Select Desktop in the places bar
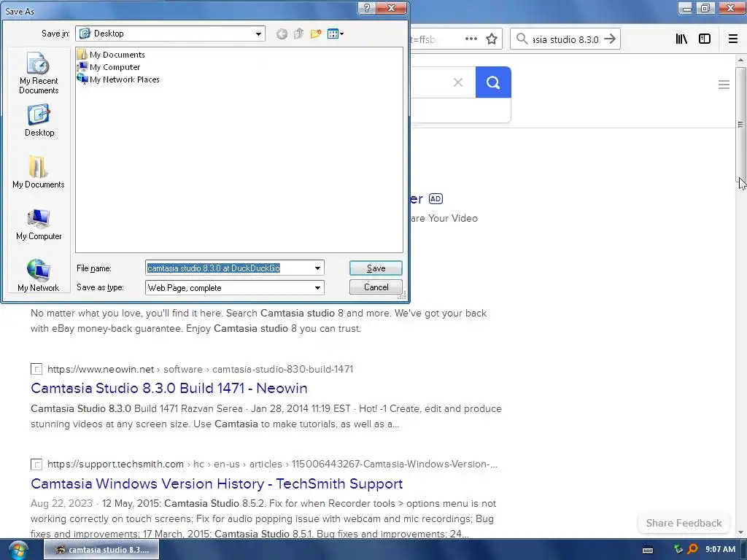Viewport: 747px width, 560px height. coord(39,121)
